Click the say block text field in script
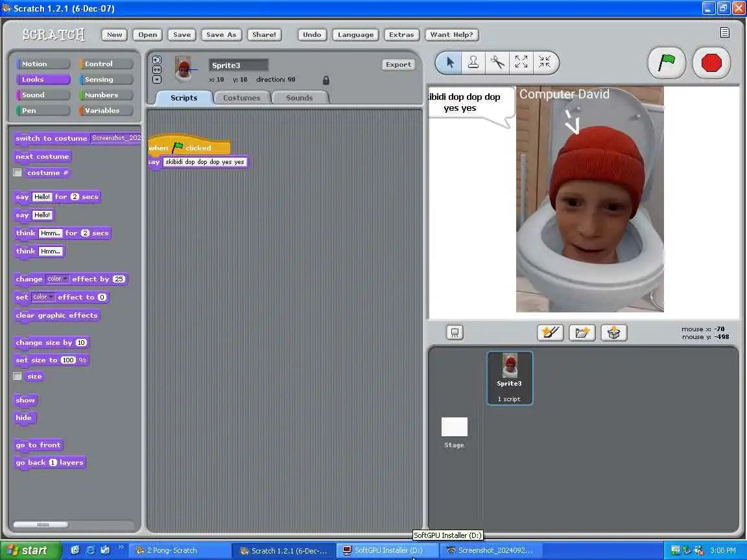Viewport: 747px width, 560px height. [205, 162]
